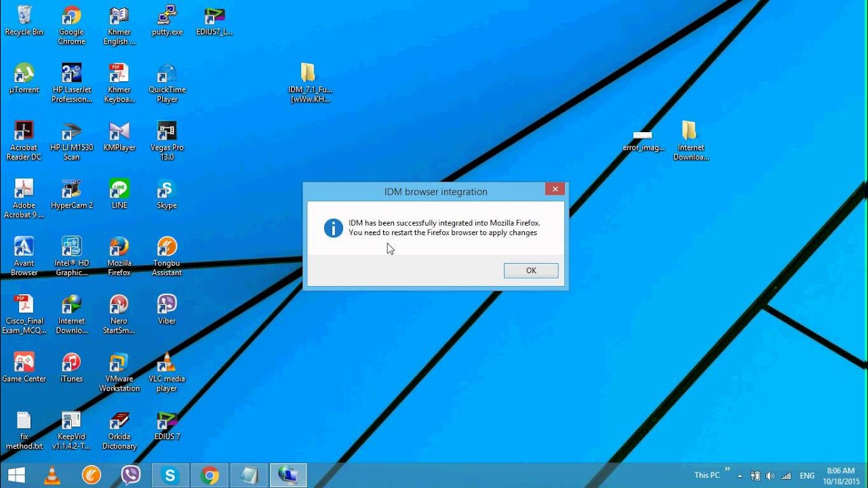Screen dimensions: 868x488
Task: Switch to Skype on the taskbar
Action: click(170, 475)
